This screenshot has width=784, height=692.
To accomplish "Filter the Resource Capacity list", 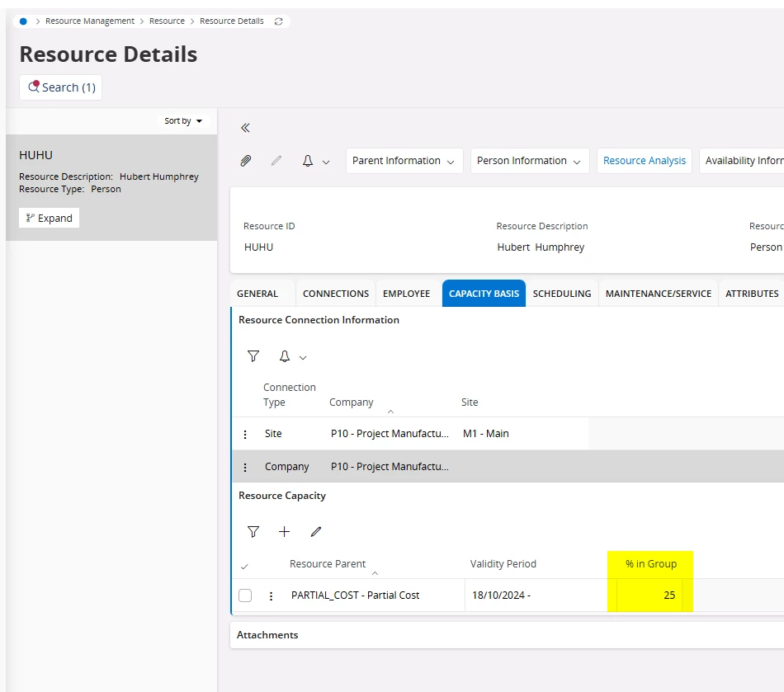I will [x=253, y=532].
